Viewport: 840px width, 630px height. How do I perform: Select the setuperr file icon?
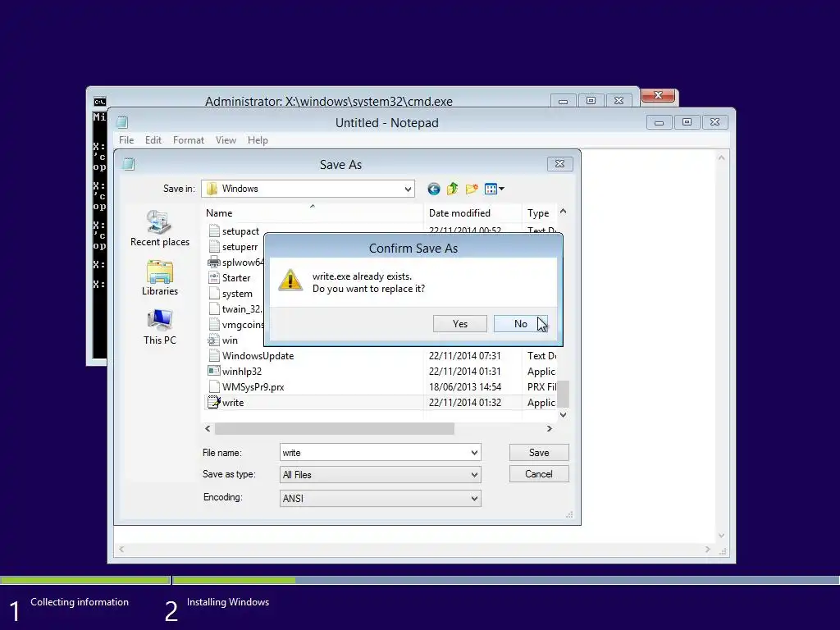[214, 246]
